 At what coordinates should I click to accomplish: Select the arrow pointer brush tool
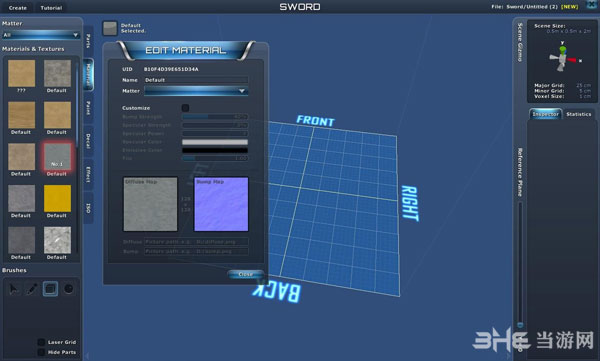pos(14,289)
